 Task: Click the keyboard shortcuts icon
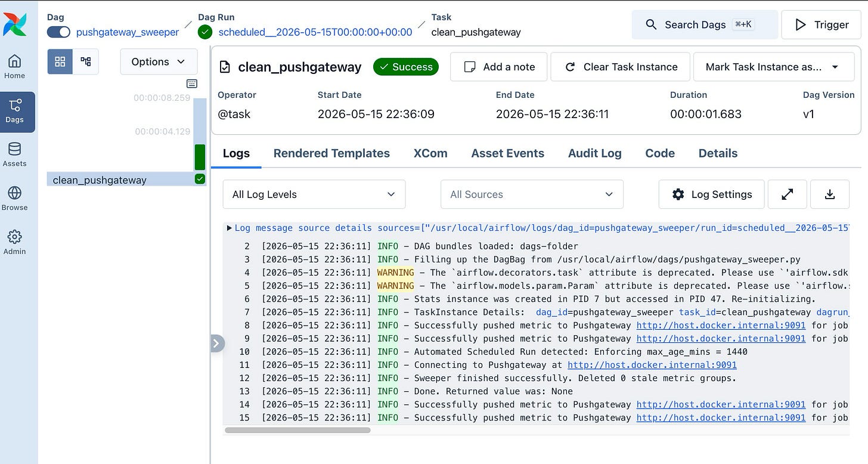[x=192, y=83]
